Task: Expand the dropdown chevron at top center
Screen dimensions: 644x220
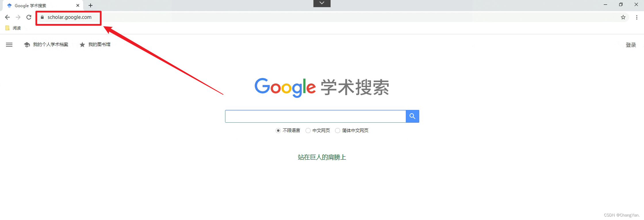Action: [322, 3]
